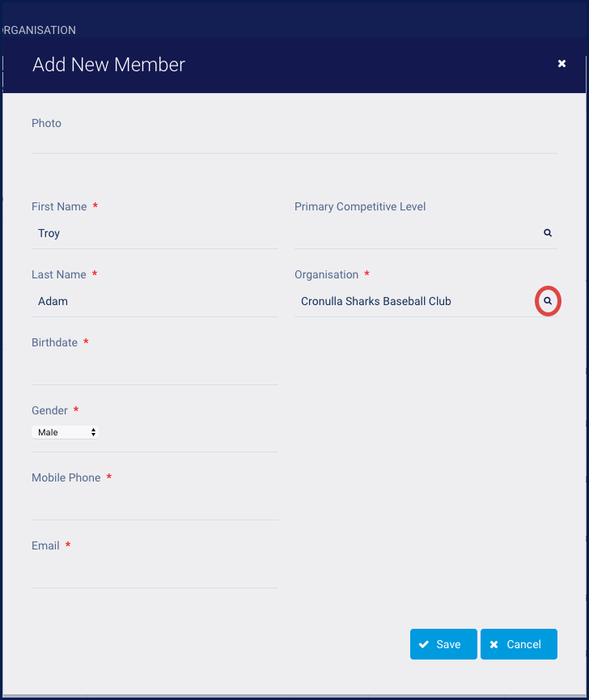The width and height of the screenshot is (589, 700).
Task: Click the Add New Member dialog title
Action: pos(108,65)
